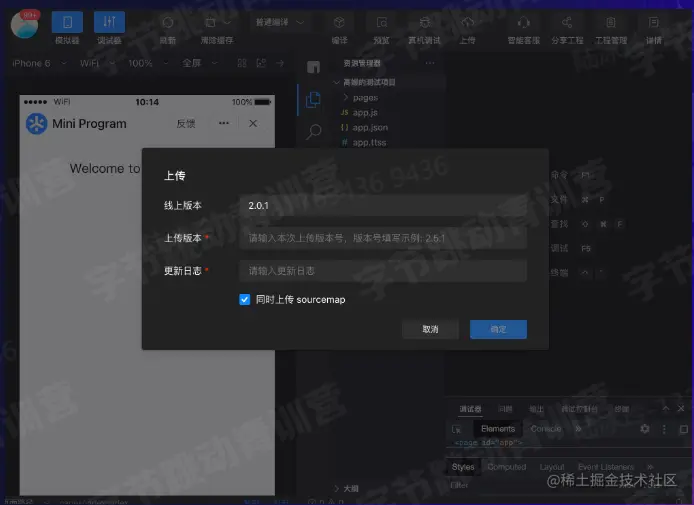Viewport: 694px width, 505px height.
Task: Open the search magnifier icon in sidebar
Action: (x=313, y=131)
